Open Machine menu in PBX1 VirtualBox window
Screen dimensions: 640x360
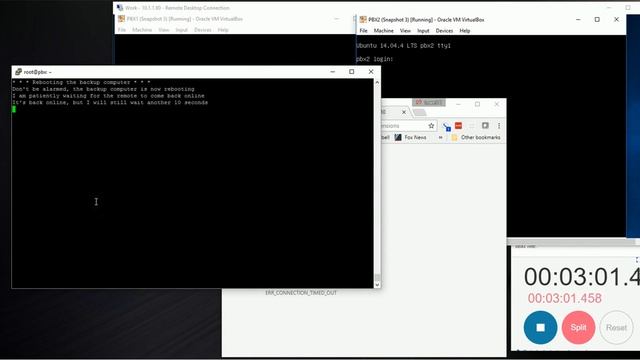tap(142, 30)
